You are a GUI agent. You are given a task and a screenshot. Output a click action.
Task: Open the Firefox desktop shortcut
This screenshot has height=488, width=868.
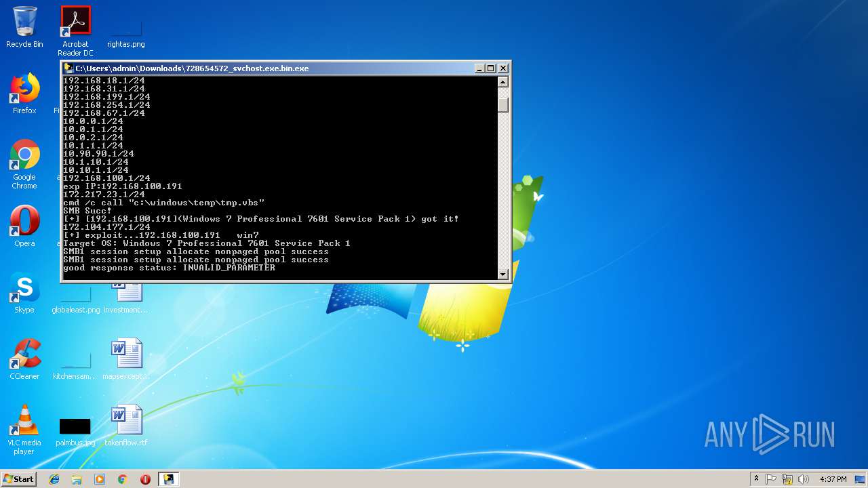24,94
